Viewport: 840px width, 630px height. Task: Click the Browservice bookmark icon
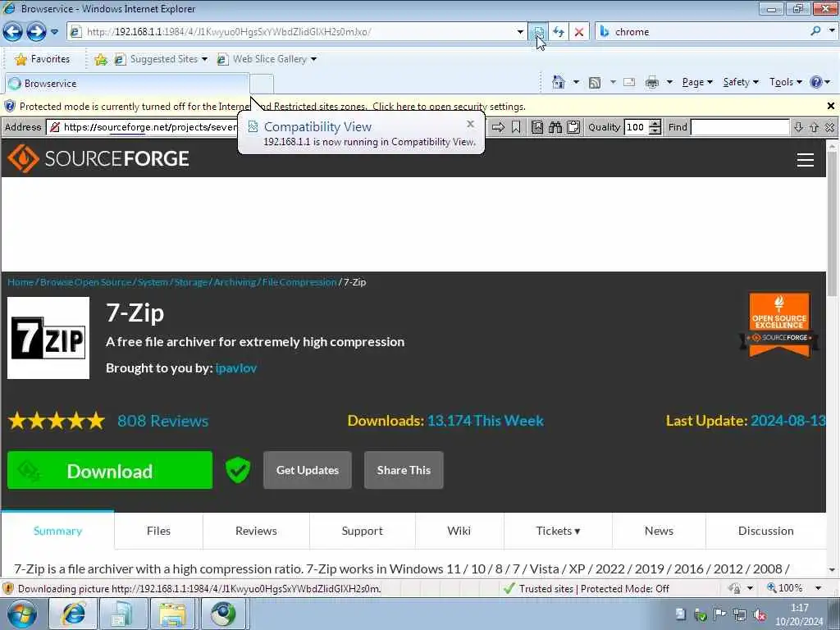point(516,127)
